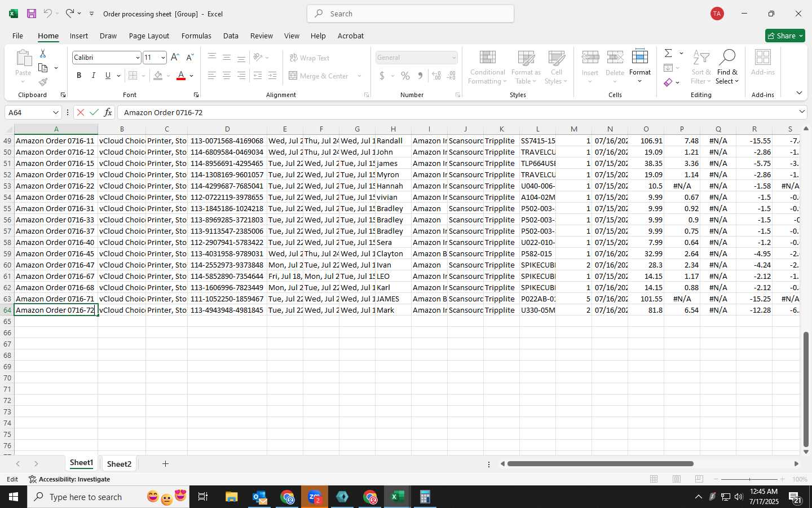Decrease font size with small A icon
Screen dimensions: 812x508
coord(190,58)
